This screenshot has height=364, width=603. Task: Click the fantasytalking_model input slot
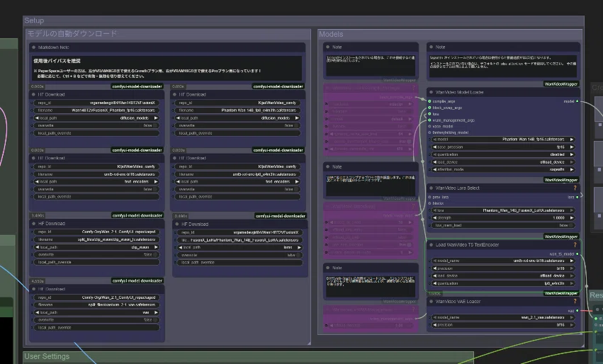point(429,132)
